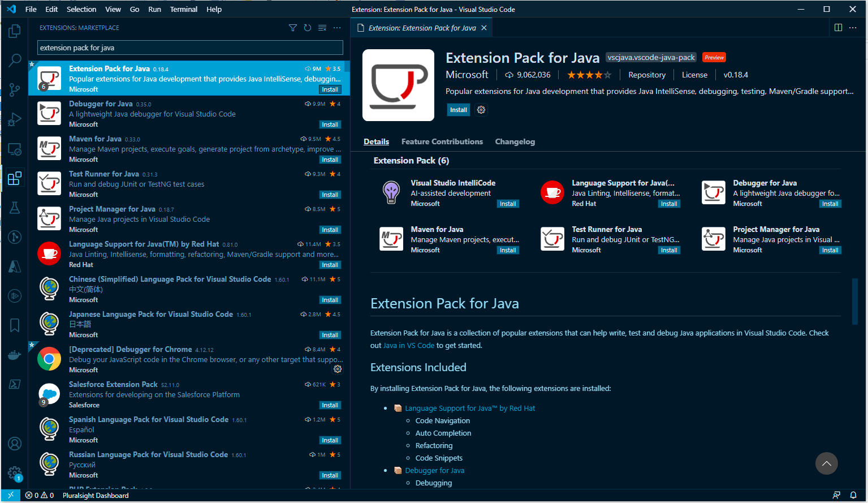Install the Extension Pack for Java
Screen dimensions: 868x503
coord(458,110)
